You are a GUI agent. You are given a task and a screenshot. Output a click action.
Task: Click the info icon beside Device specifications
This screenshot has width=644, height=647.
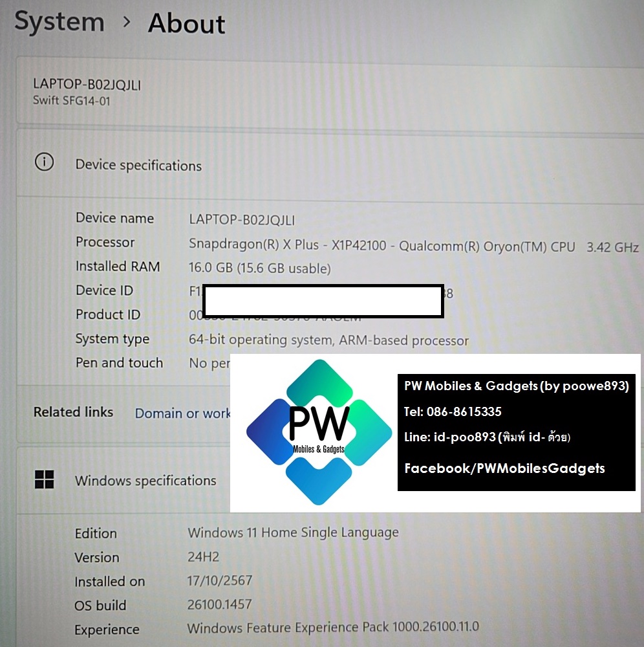[x=44, y=163]
